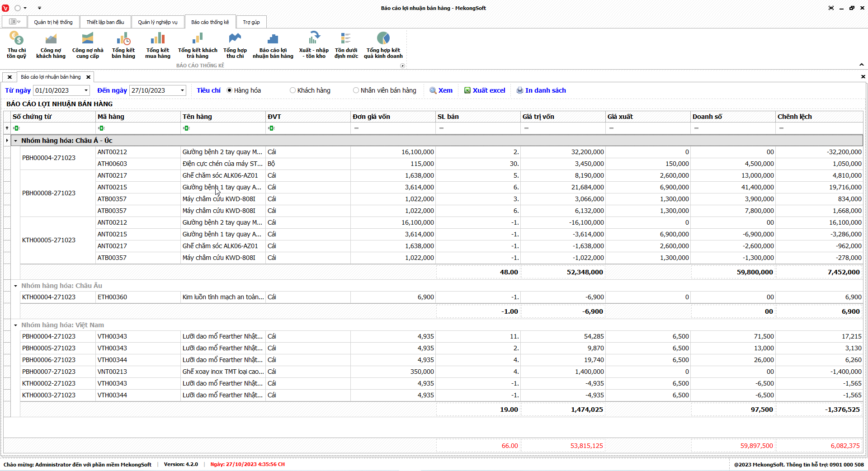Open the Thu chi tồn quỹ report

coord(16,45)
